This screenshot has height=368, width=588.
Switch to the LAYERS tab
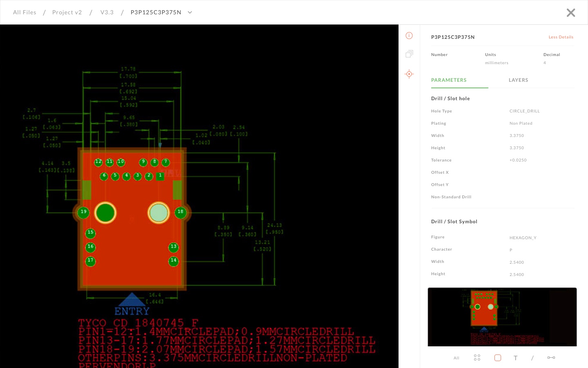click(x=519, y=80)
